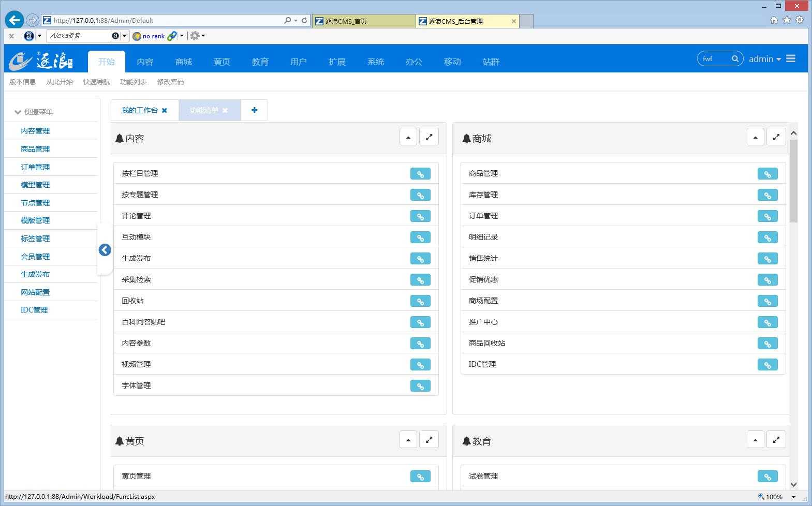This screenshot has height=506, width=812.
Task: Switch to the 教育 top navigation tab
Action: pyautogui.click(x=260, y=62)
